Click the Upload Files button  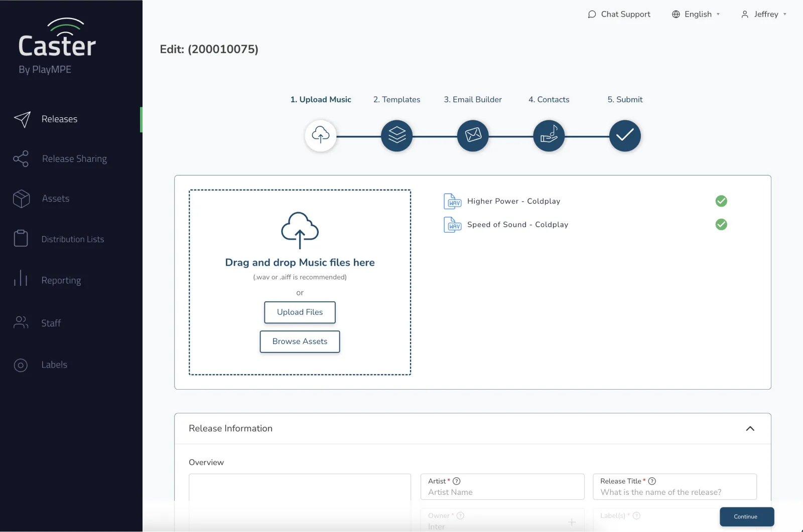pyautogui.click(x=300, y=312)
